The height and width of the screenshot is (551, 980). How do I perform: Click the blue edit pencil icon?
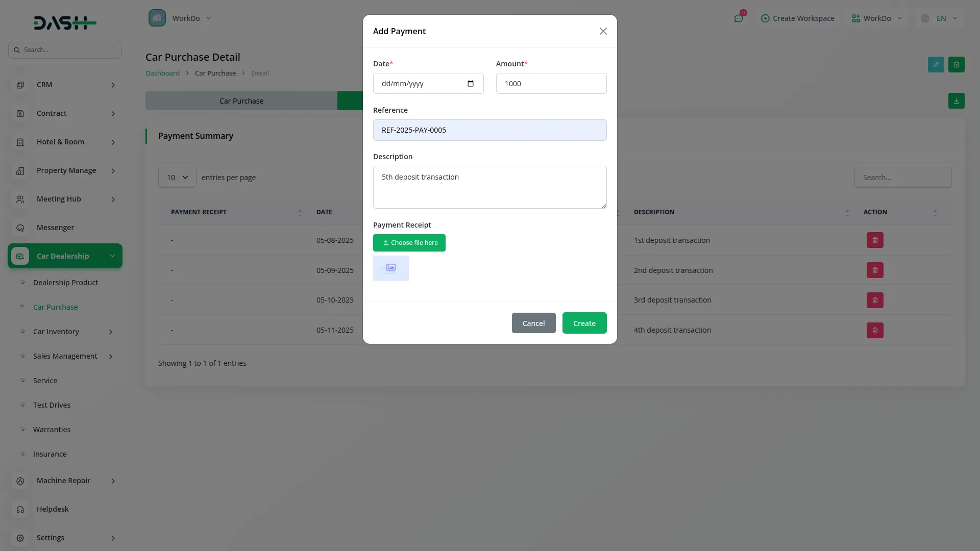tap(936, 65)
